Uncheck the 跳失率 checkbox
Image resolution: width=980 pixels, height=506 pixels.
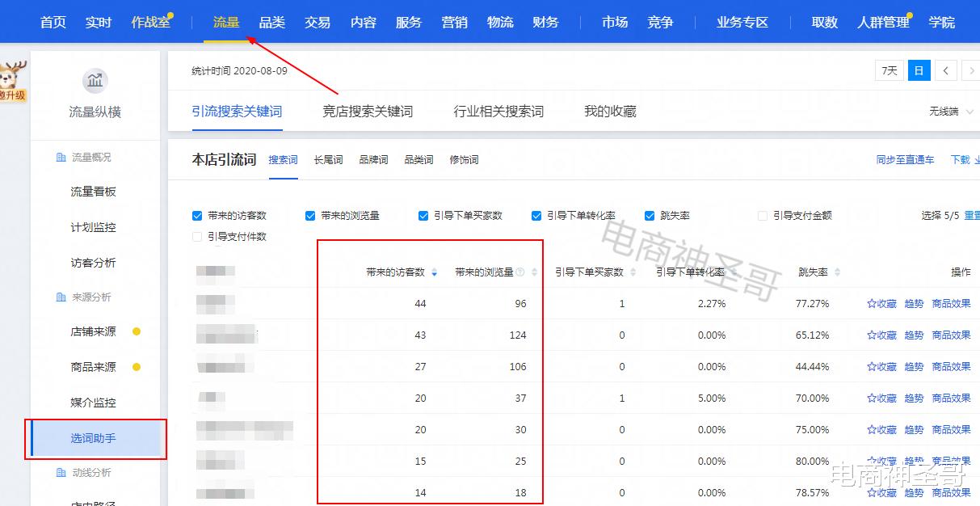click(x=649, y=216)
